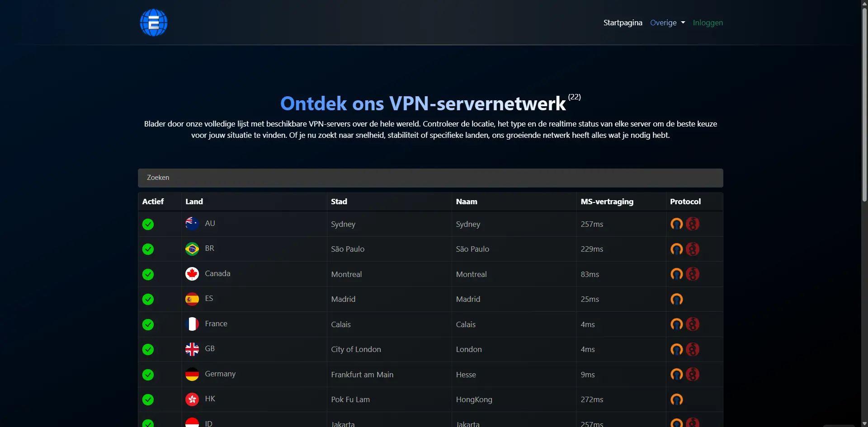Click the Protocol column header
The width and height of the screenshot is (868, 427).
(x=685, y=202)
